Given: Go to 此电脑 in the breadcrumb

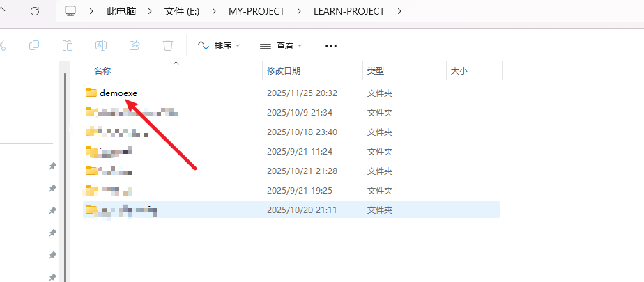Looking at the screenshot, I should (121, 12).
